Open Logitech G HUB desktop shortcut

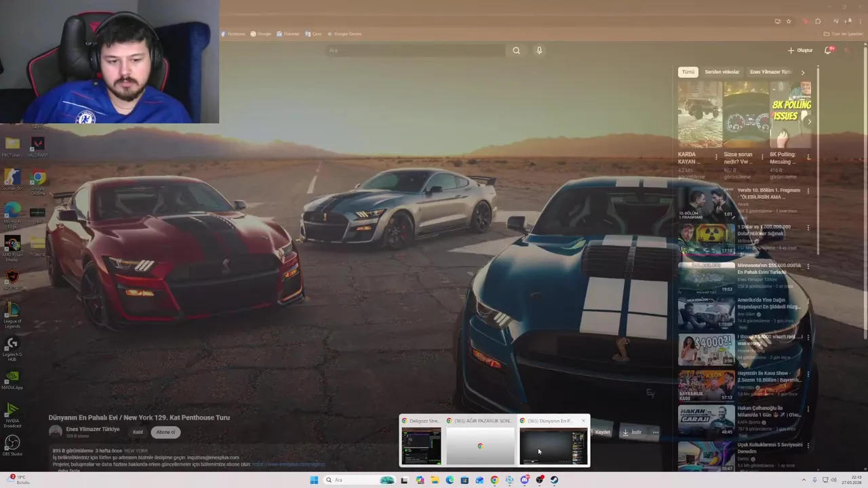pos(12,348)
